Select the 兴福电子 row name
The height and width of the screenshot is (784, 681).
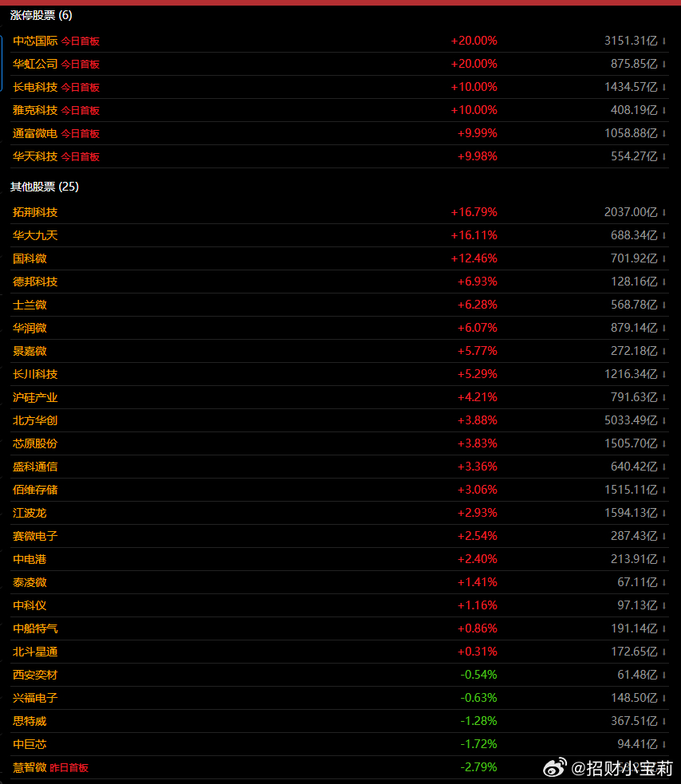(35, 698)
